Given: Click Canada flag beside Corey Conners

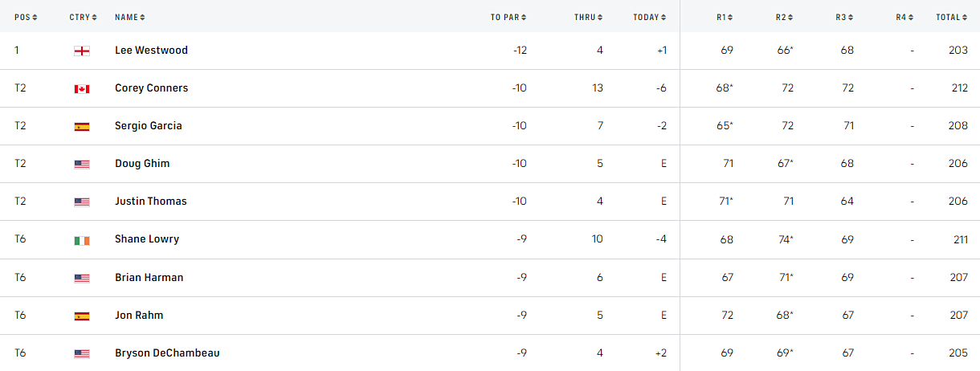Looking at the screenshot, I should point(81,88).
